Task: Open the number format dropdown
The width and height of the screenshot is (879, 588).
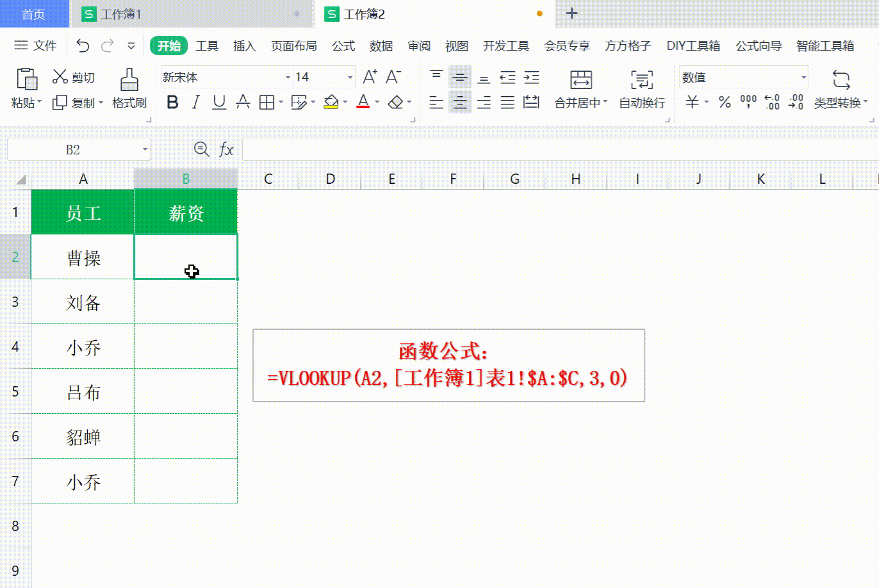Action: [803, 78]
